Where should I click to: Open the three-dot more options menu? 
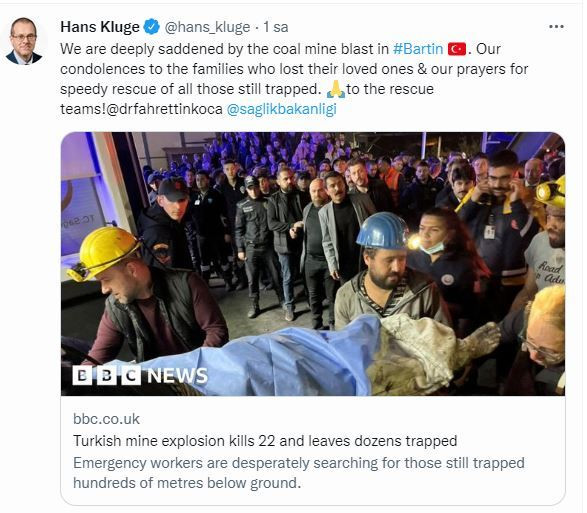556,27
